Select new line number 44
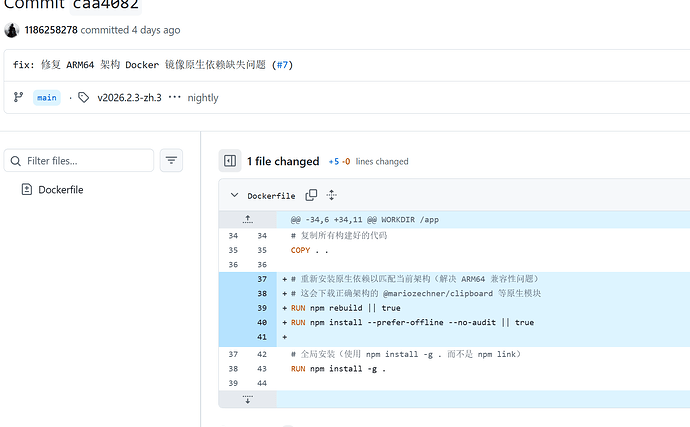The height and width of the screenshot is (427, 690). (x=262, y=383)
